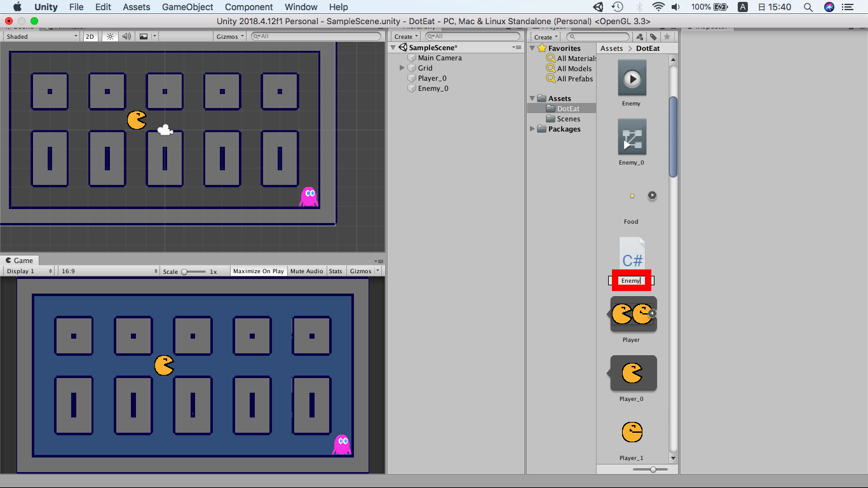
Task: Click the SampleScene Unity logo icon
Action: click(x=403, y=48)
